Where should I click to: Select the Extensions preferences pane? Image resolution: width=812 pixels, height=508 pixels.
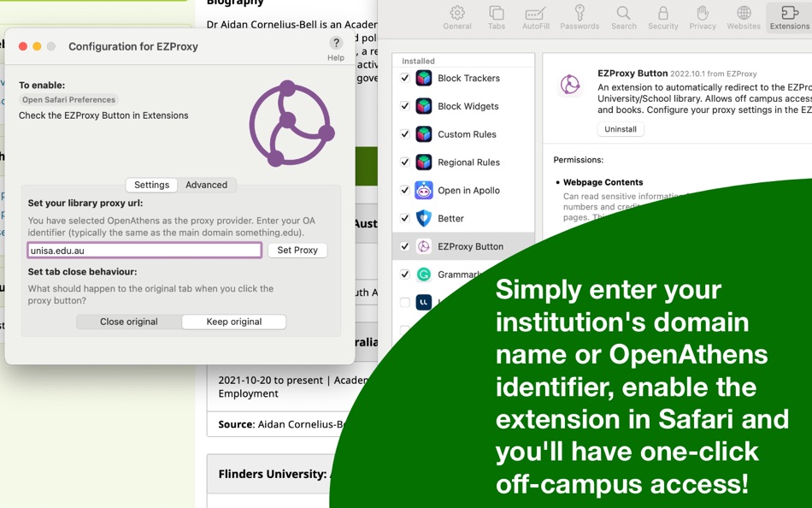pyautogui.click(x=789, y=18)
